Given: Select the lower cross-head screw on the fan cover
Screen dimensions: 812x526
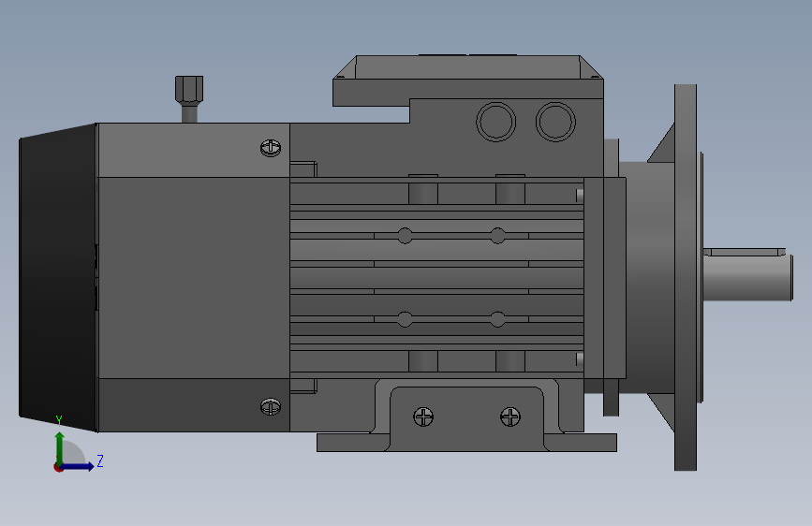Looking at the screenshot, I should (x=271, y=407).
